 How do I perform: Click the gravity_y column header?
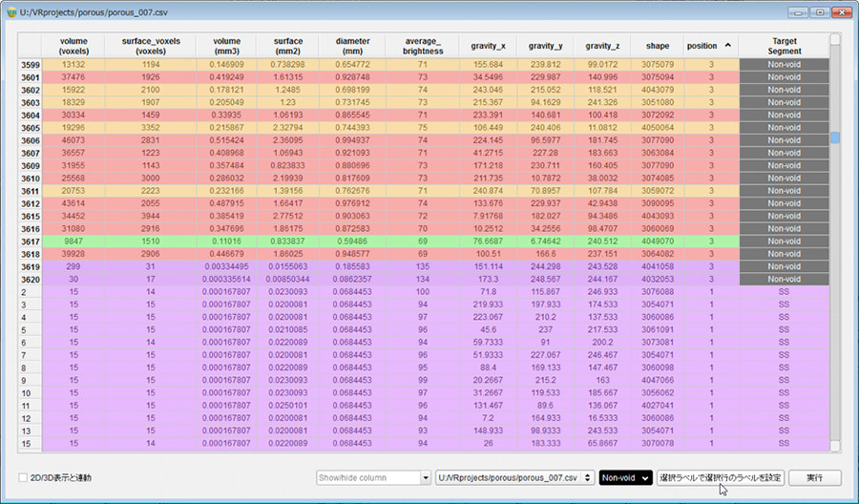pyautogui.click(x=545, y=46)
